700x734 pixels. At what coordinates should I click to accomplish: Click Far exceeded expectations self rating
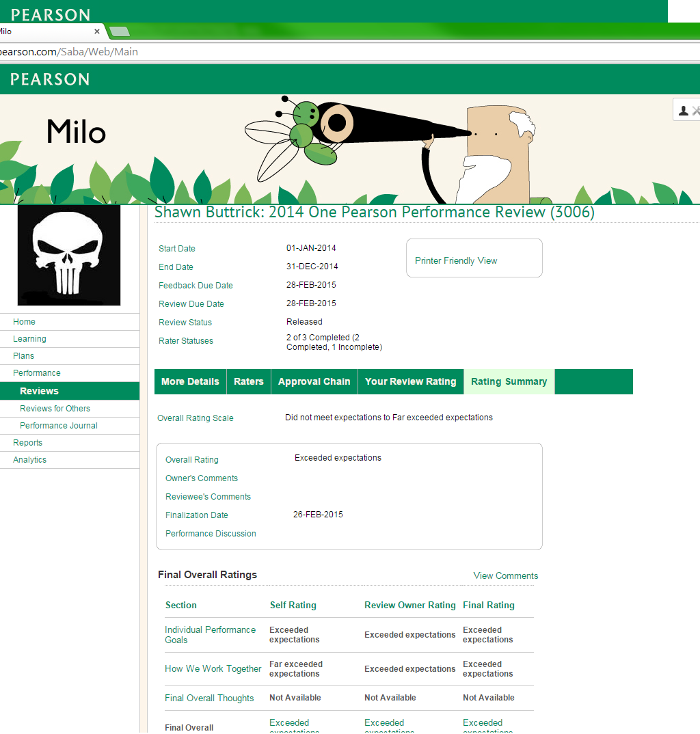[296, 669]
